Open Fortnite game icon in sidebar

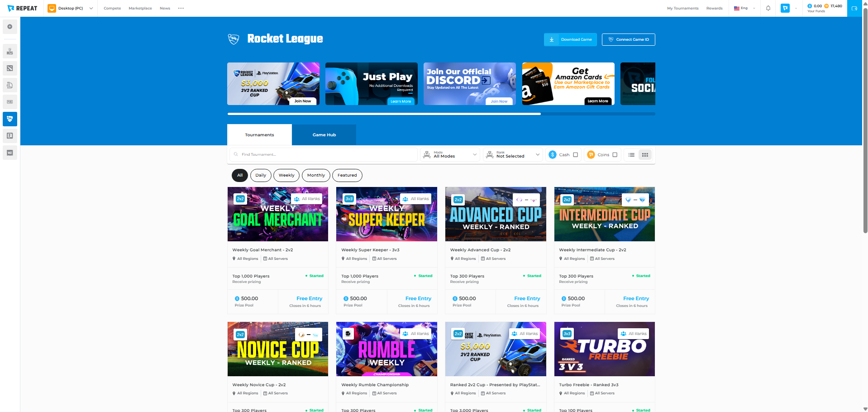tap(10, 136)
